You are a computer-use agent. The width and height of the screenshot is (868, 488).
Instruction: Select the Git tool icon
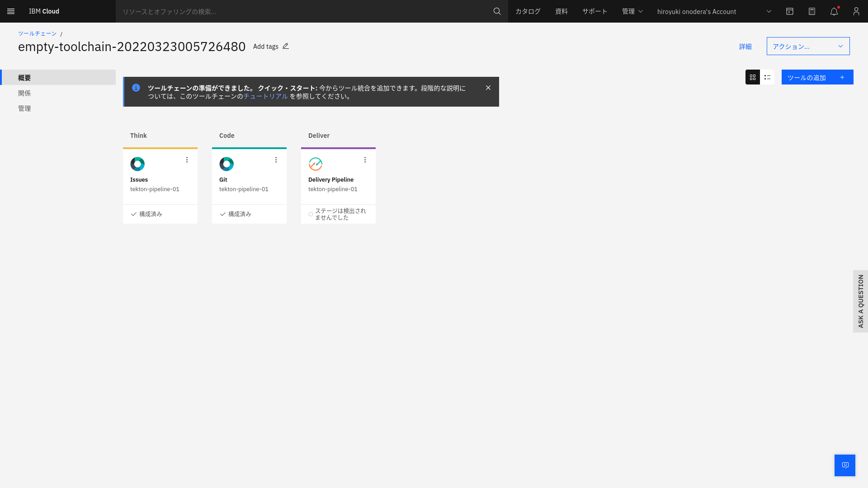coord(226,164)
